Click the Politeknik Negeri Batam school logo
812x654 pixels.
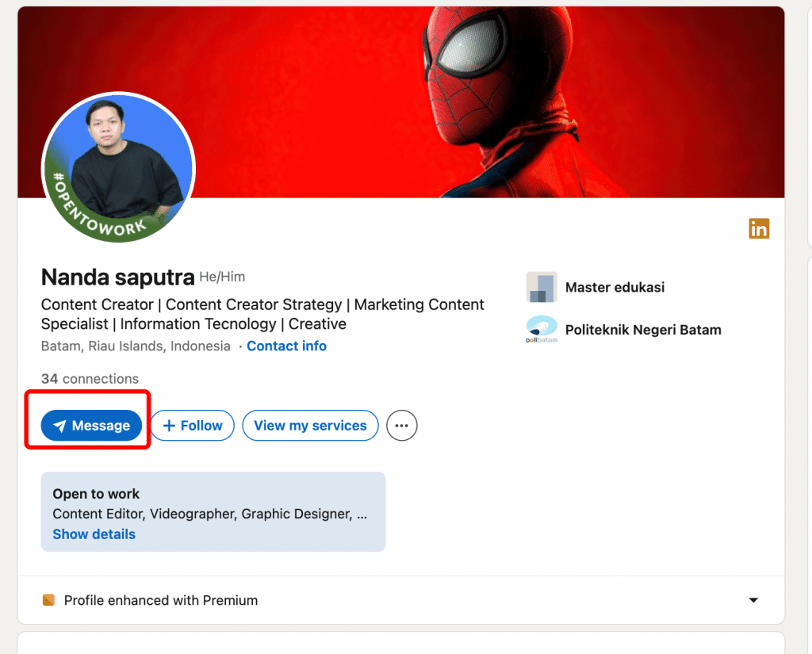(542, 329)
